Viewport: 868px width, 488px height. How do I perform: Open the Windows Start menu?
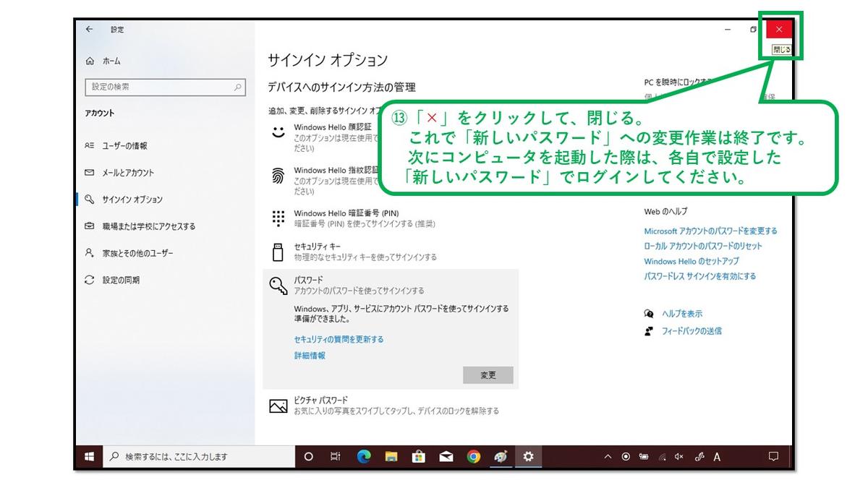tap(90, 456)
